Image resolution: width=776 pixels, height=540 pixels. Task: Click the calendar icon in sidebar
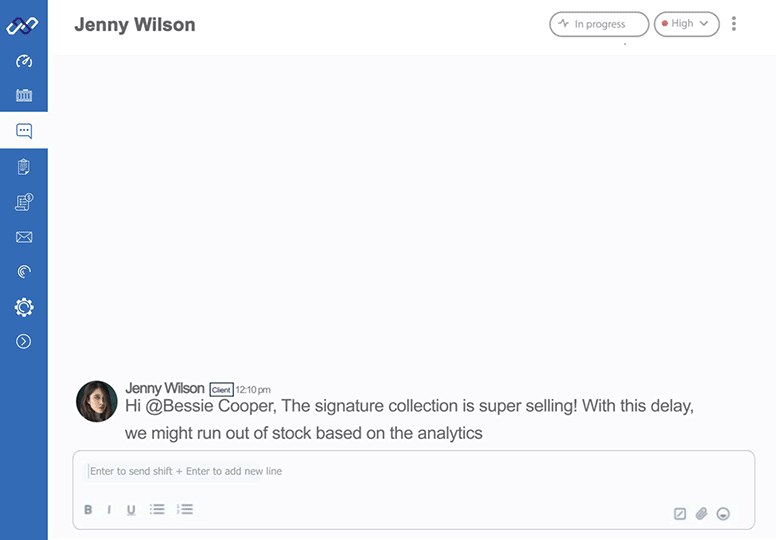point(24,95)
